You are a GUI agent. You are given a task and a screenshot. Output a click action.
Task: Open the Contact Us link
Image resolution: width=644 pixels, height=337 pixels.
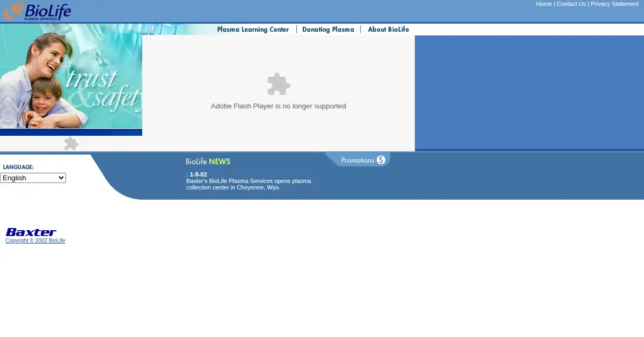coord(571,4)
